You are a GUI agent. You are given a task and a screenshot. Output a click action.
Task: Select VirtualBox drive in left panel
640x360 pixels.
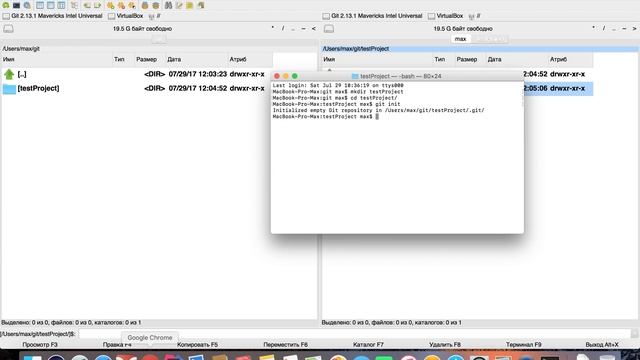tap(126, 16)
